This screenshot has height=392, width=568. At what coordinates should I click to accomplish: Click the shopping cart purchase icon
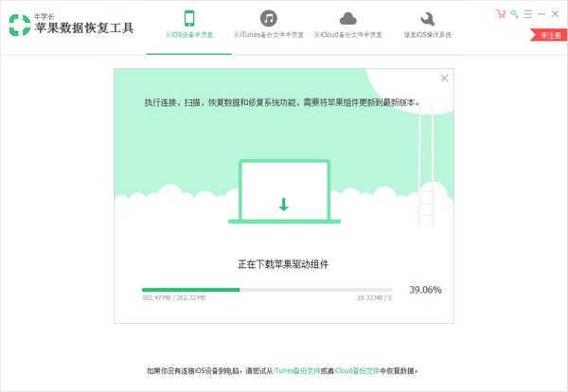pos(501,14)
